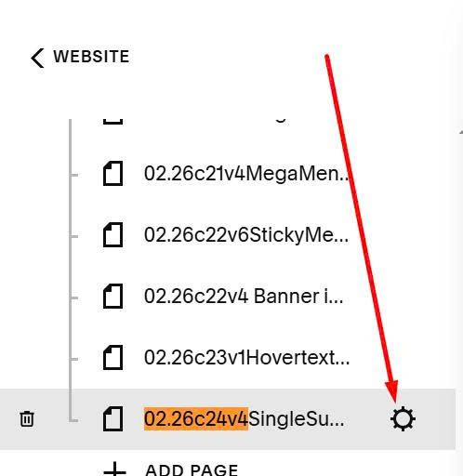Image resolution: width=463 pixels, height=476 pixels.
Task: Open settings gear for 02.26c24v4SingleSu page
Action: click(403, 418)
